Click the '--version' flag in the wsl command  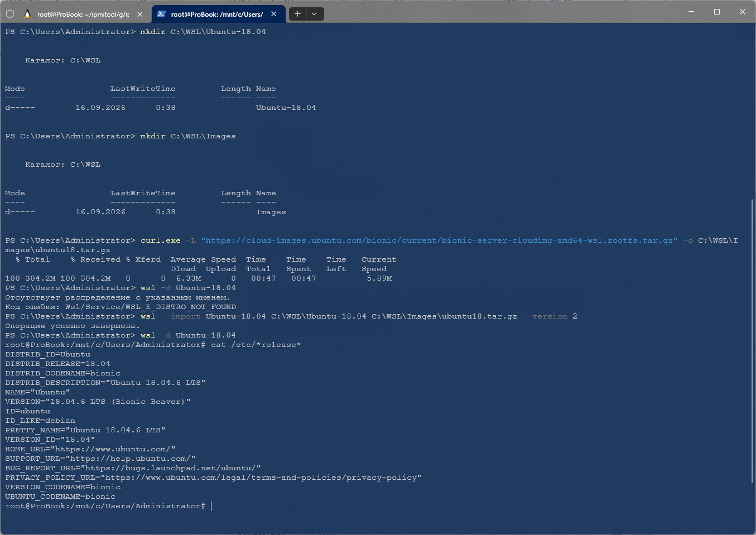pyautogui.click(x=545, y=316)
